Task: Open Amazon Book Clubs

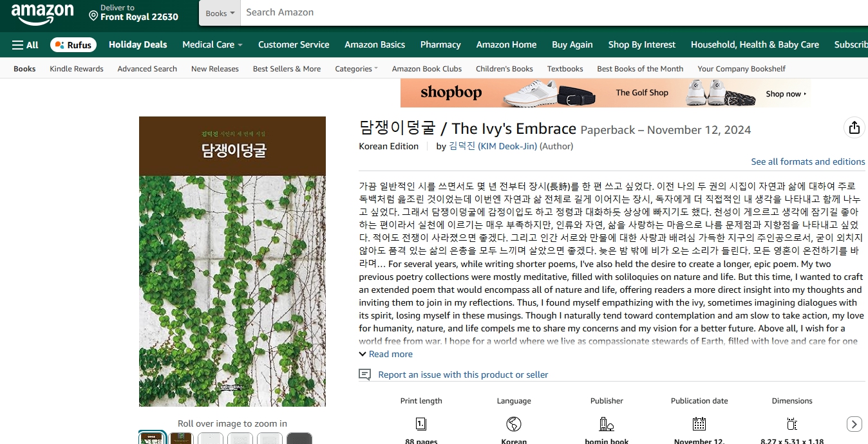Action: pos(427,69)
